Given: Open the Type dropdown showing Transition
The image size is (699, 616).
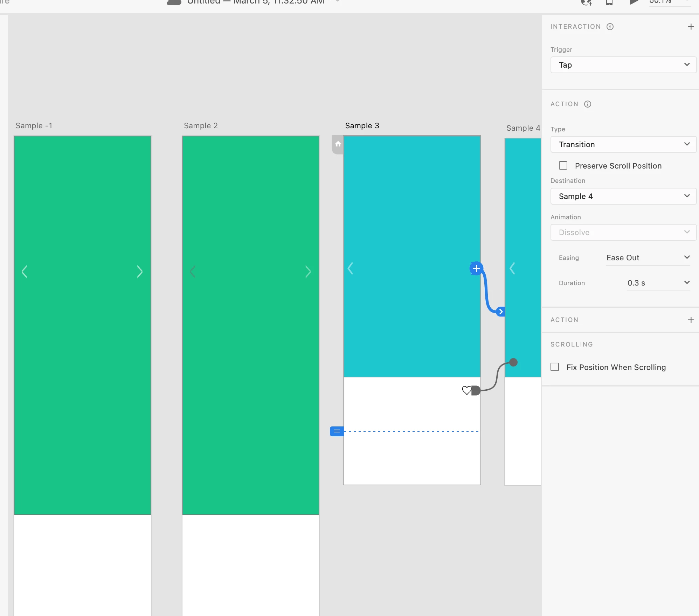Looking at the screenshot, I should (x=623, y=144).
